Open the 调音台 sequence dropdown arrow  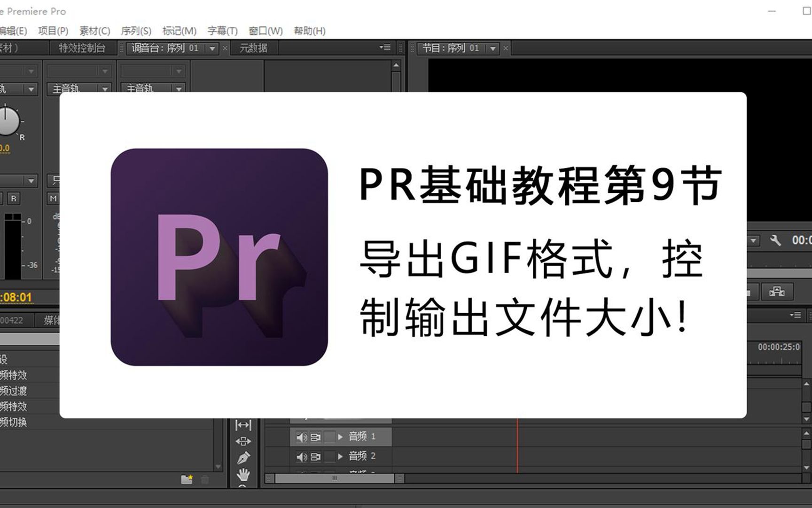212,48
